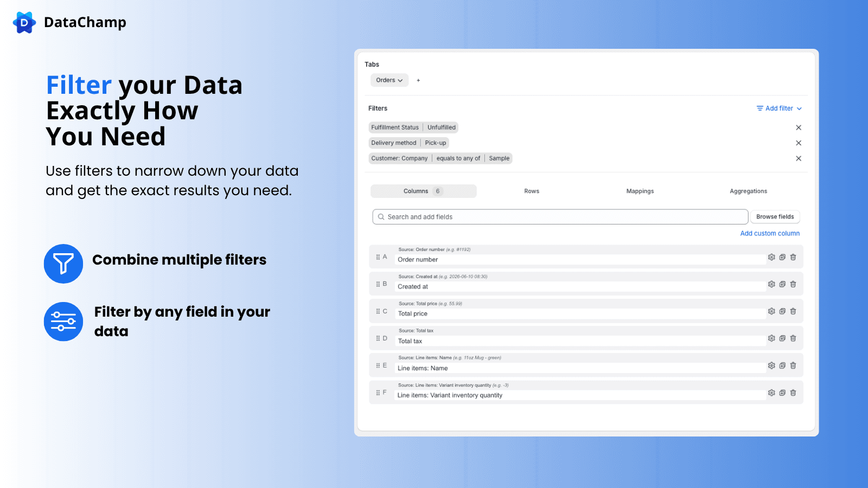This screenshot has width=868, height=488.
Task: Edit the Line items: Name field
Action: pyautogui.click(x=580, y=368)
